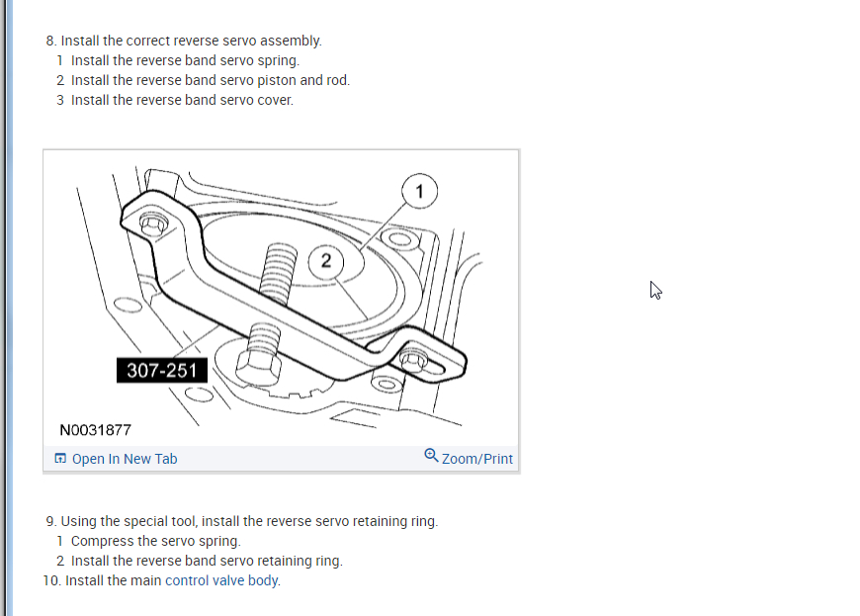Click the Zoom/Print magnifier icon
Viewport: 860px width, 616px height.
(x=431, y=455)
